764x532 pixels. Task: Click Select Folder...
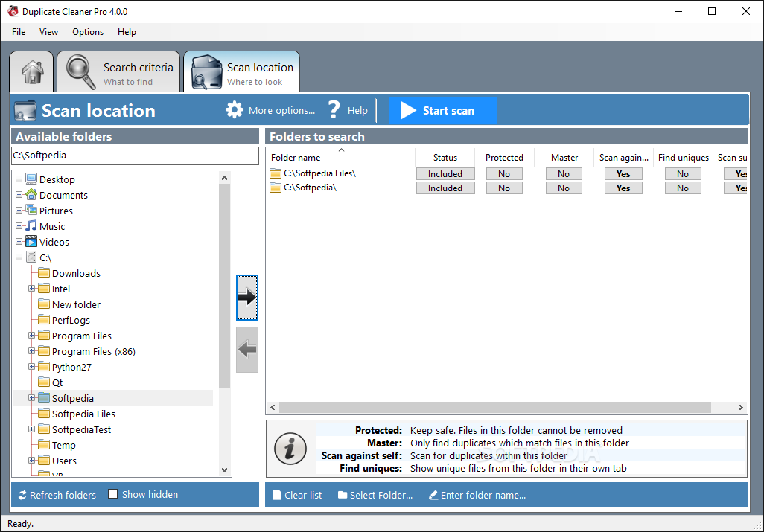pyautogui.click(x=375, y=495)
